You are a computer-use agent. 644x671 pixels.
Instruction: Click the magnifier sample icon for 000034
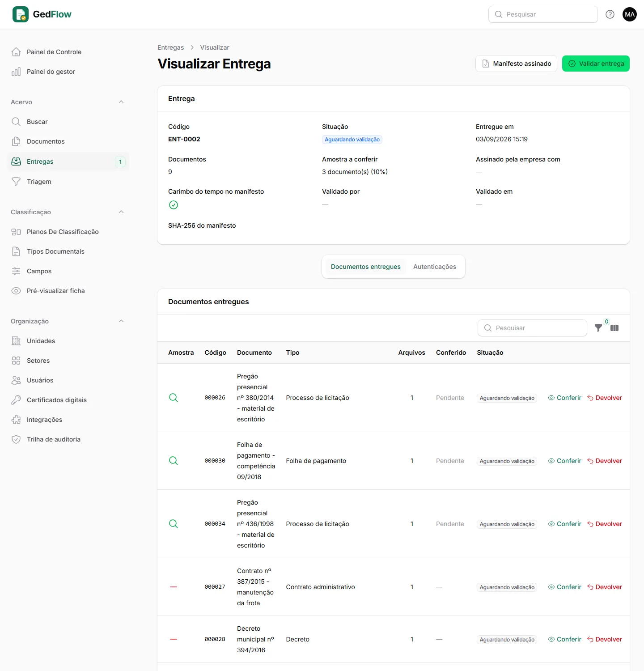[174, 524]
